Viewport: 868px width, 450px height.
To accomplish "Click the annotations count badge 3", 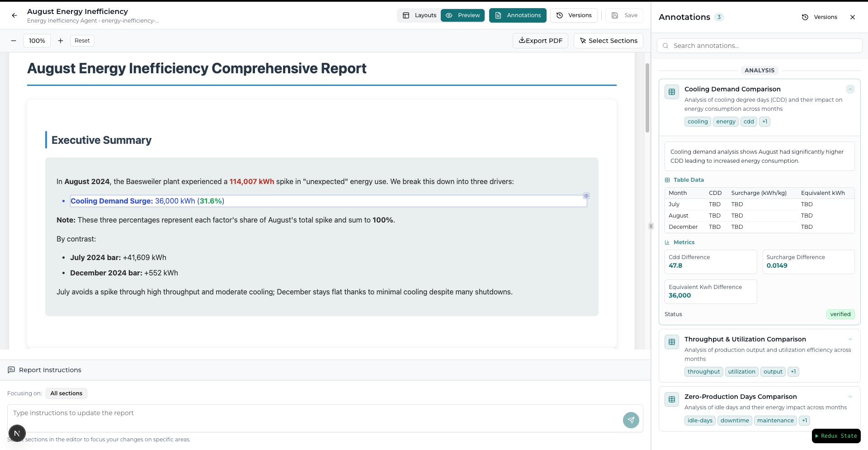I will click(719, 17).
